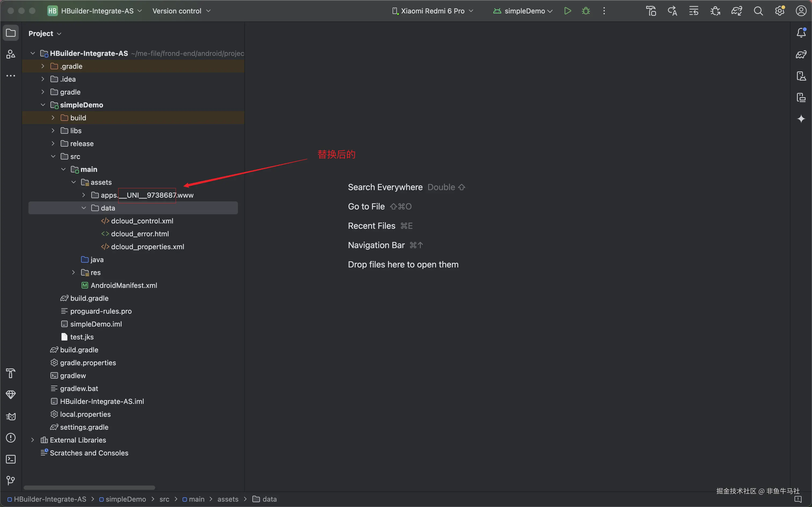The height and width of the screenshot is (507, 812).
Task: Open the Git tool window icon
Action: click(11, 480)
